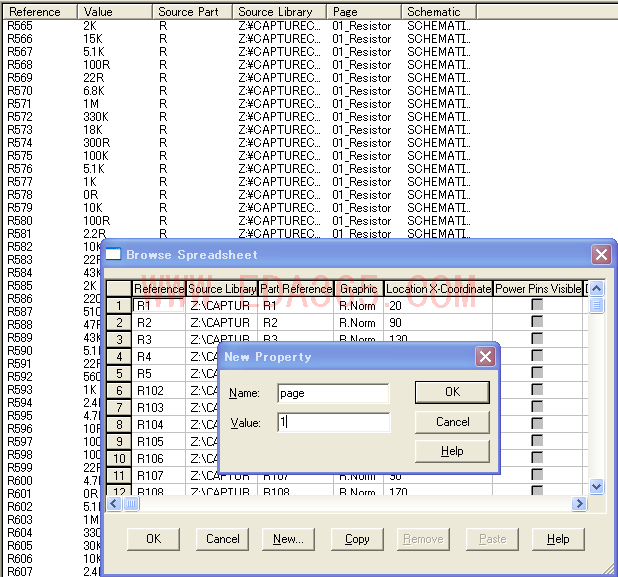618x577 pixels.
Task: Click OK in the New Property dialog
Action: click(452, 392)
